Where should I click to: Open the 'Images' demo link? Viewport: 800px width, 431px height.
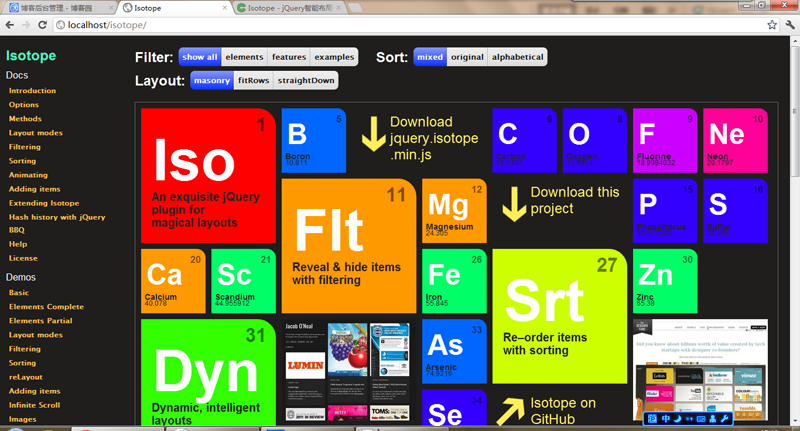22,419
